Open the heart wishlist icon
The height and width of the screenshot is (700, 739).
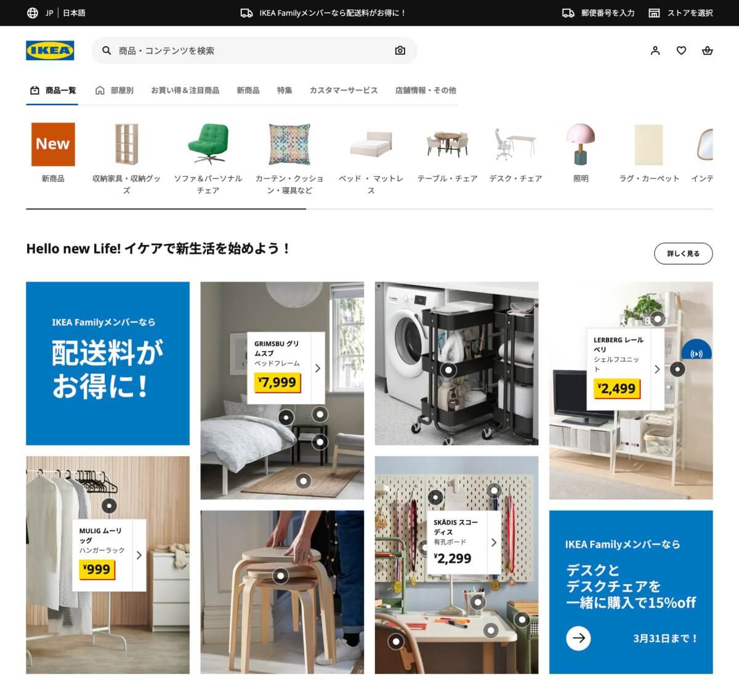coord(681,50)
